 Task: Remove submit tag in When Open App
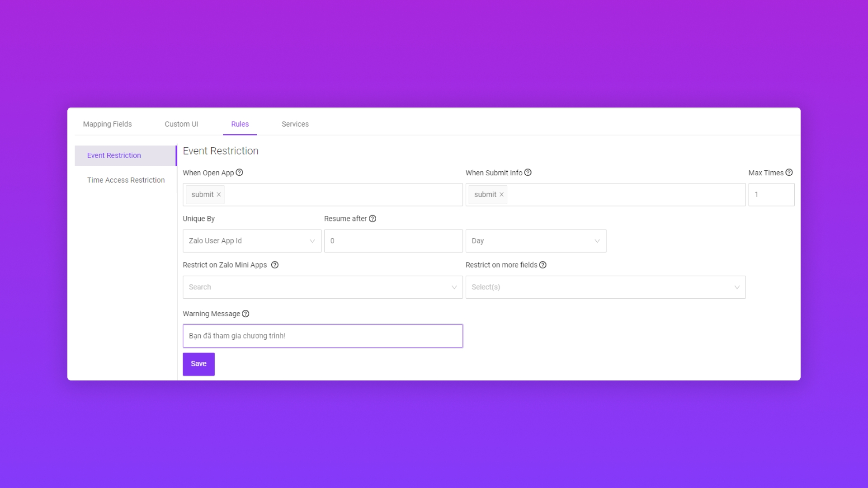tap(219, 195)
